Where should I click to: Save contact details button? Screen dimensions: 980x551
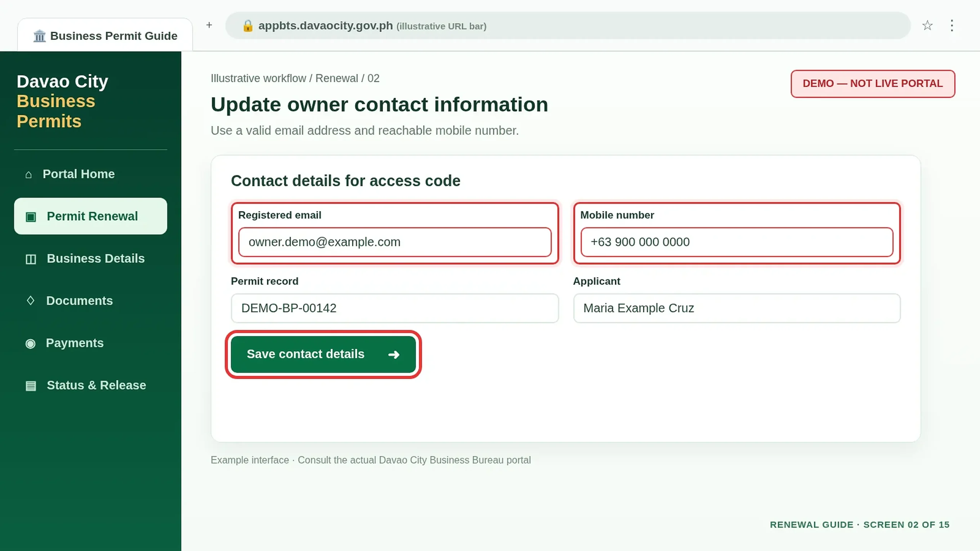pyautogui.click(x=323, y=354)
